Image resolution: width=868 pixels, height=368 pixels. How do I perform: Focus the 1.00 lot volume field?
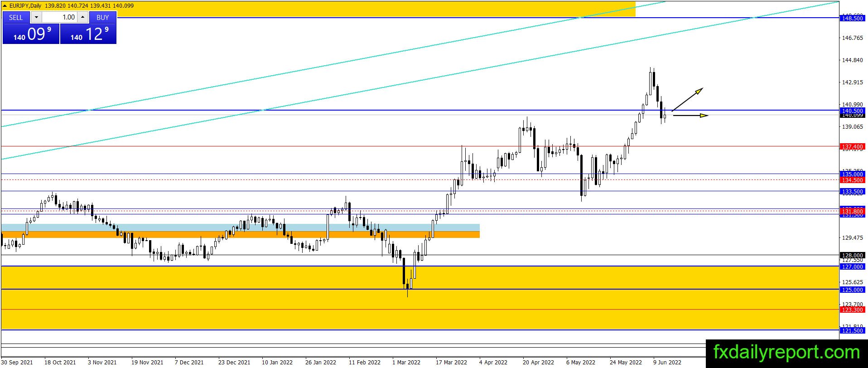click(x=59, y=17)
